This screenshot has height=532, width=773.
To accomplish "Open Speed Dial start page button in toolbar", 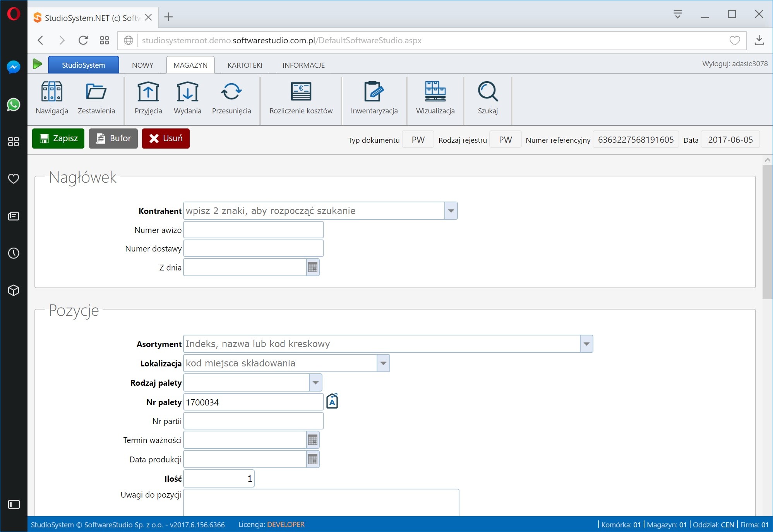I will tap(105, 40).
